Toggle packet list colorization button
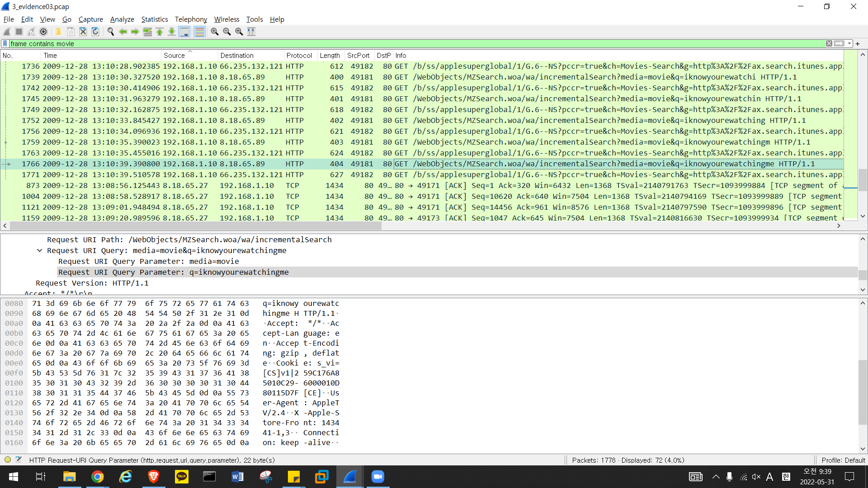868x488 pixels. 199,32
